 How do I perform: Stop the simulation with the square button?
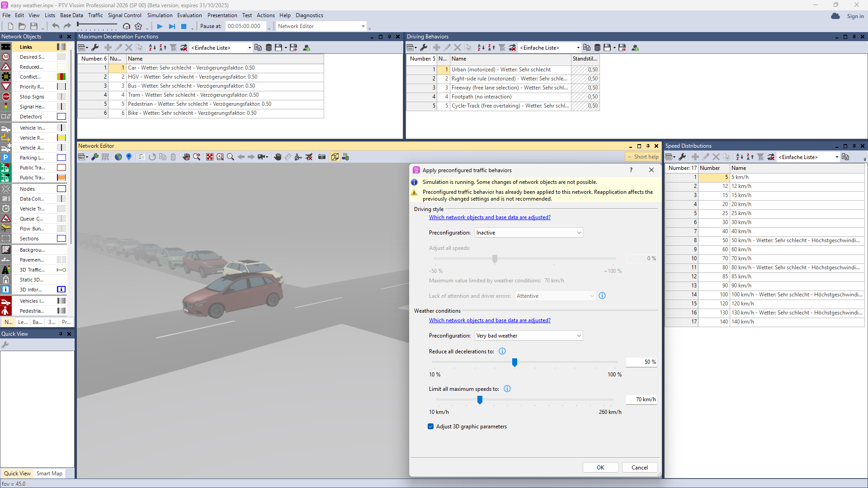184,26
